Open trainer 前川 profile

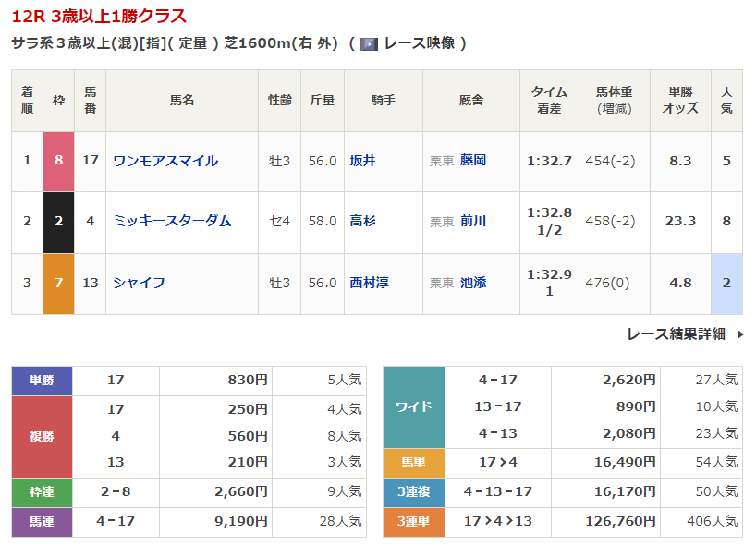(473, 222)
